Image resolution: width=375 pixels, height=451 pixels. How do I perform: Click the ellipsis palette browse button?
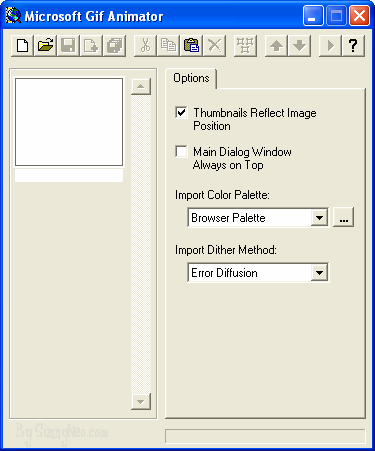344,218
